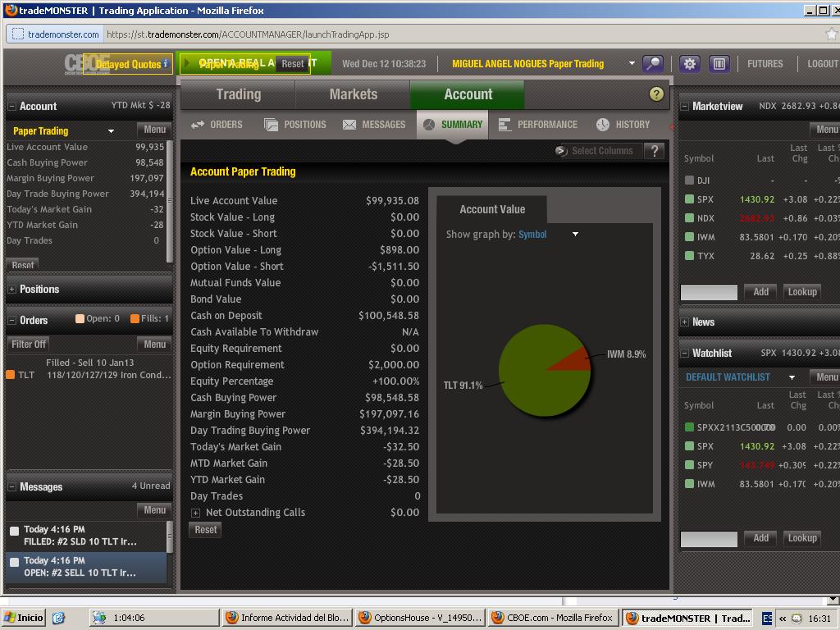The width and height of the screenshot is (840, 630).
Task: Click green SPX symbol indicator in Marketview
Action: pyautogui.click(x=689, y=199)
